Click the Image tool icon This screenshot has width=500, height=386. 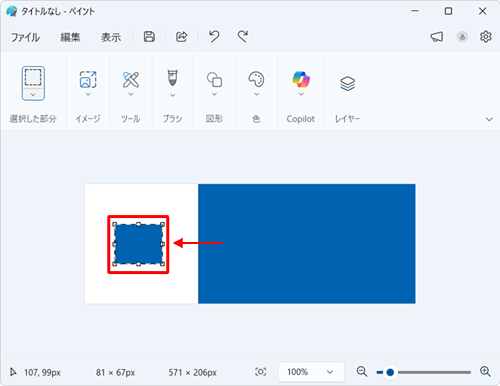88,79
